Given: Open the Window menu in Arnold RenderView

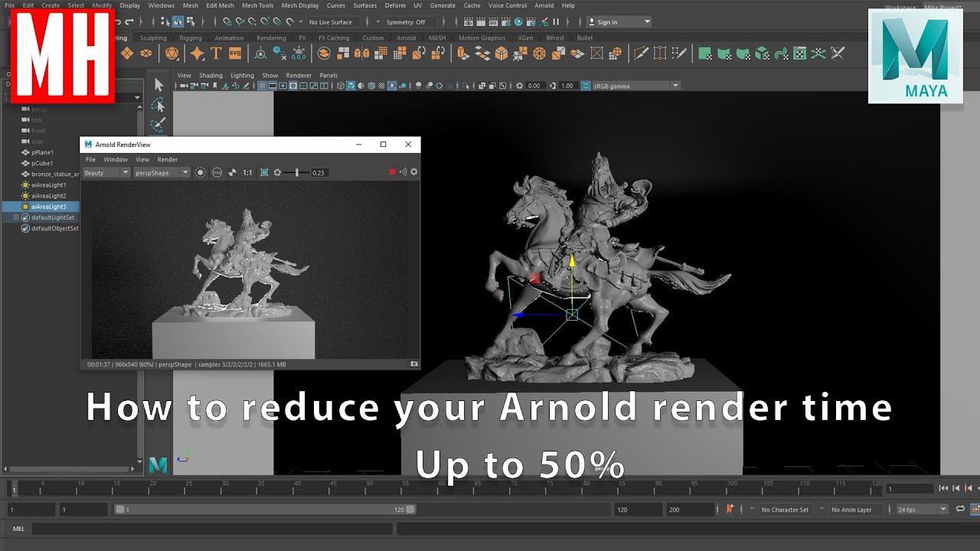Looking at the screenshot, I should pos(116,159).
